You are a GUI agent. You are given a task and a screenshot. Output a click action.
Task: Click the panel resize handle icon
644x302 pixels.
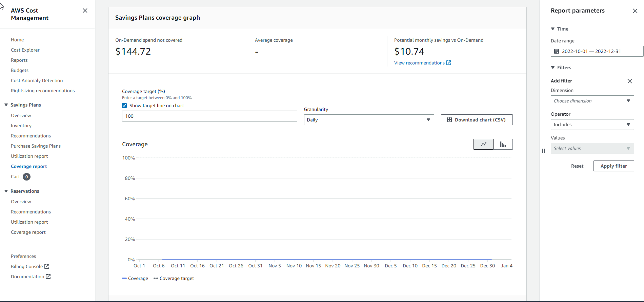pos(543,151)
